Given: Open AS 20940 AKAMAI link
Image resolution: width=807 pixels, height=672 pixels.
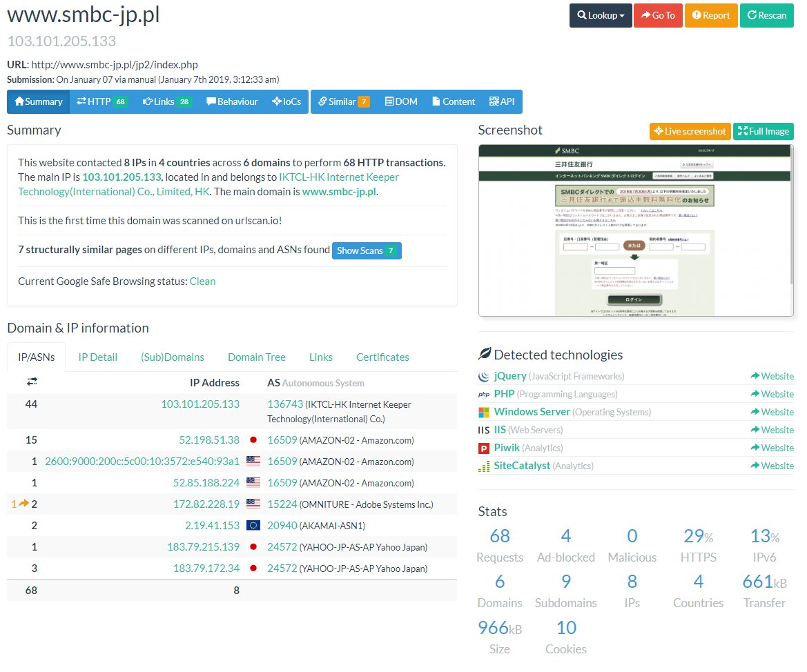Looking at the screenshot, I should (282, 525).
